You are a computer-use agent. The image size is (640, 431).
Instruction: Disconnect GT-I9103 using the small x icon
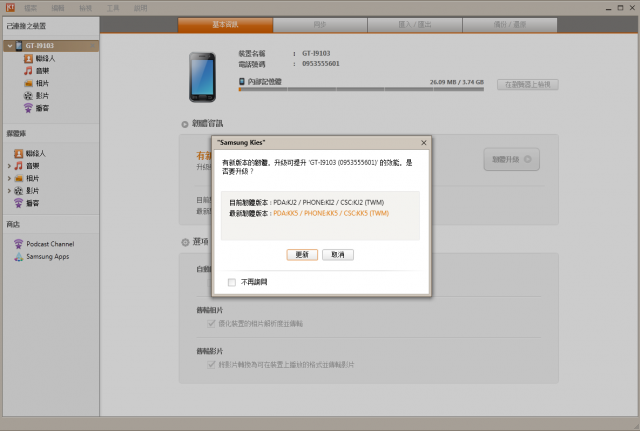click(x=93, y=46)
